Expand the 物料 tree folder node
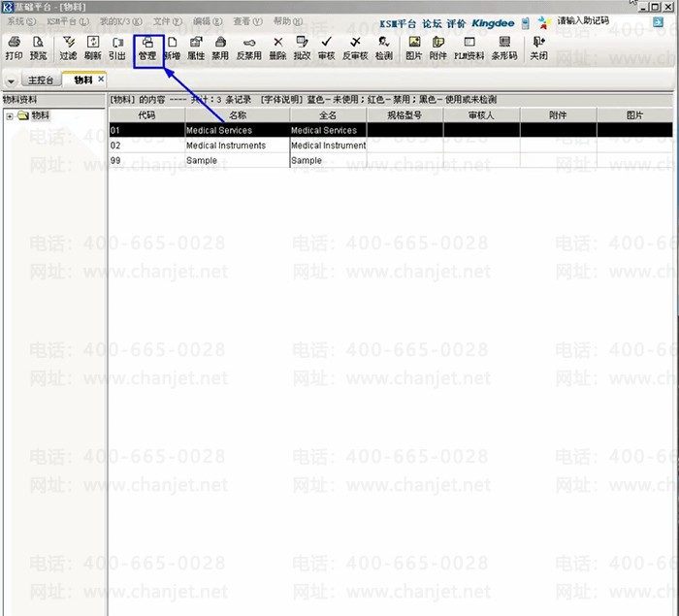The height and width of the screenshot is (616, 679). coord(10,116)
